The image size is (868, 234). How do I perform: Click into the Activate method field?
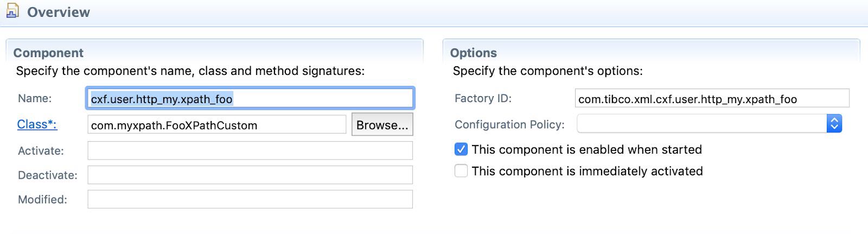coord(250,150)
